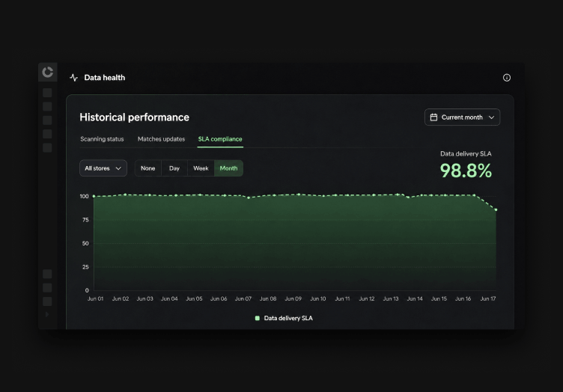The image size is (563, 392).
Task: Click the Jun 14 axis label
Action: point(415,298)
